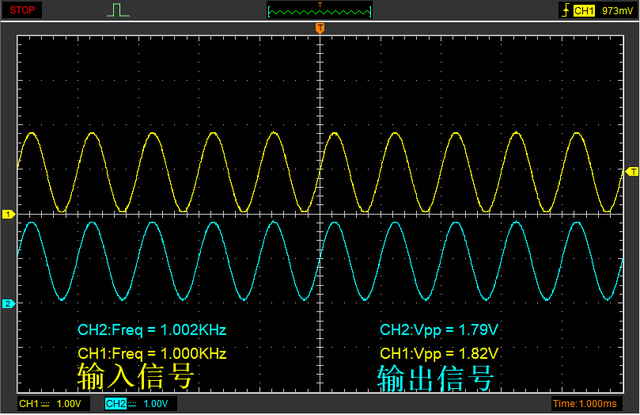Click the waveform memory overview bar

320,10
